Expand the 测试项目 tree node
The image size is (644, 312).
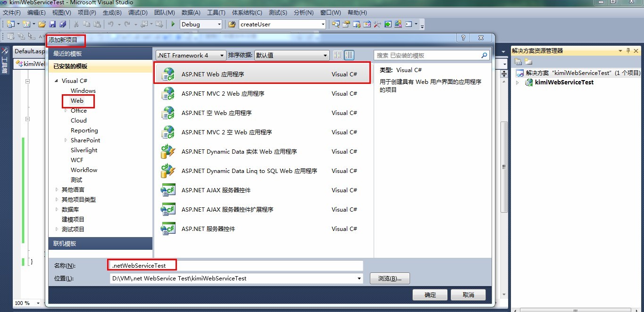point(57,229)
